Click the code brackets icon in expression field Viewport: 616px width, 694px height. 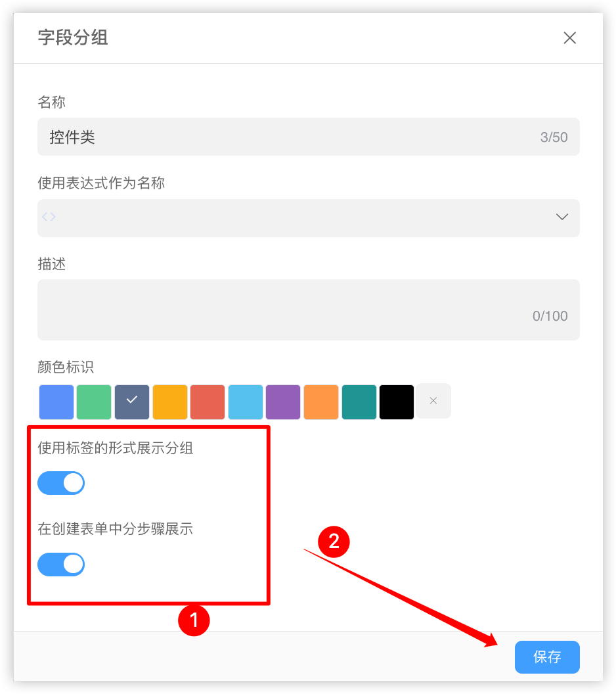point(49,217)
